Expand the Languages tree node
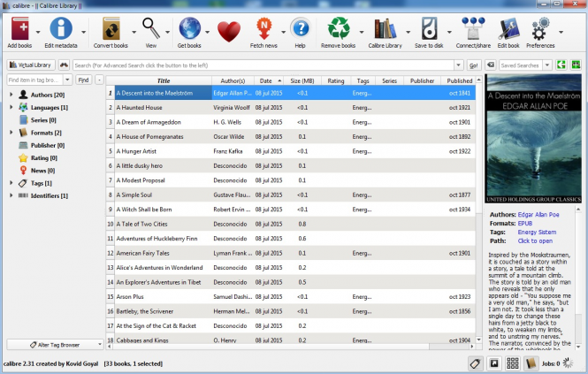 (x=11, y=107)
